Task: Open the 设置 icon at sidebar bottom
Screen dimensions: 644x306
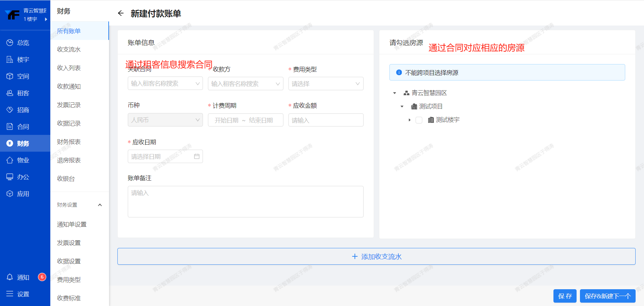Action: [x=10, y=294]
